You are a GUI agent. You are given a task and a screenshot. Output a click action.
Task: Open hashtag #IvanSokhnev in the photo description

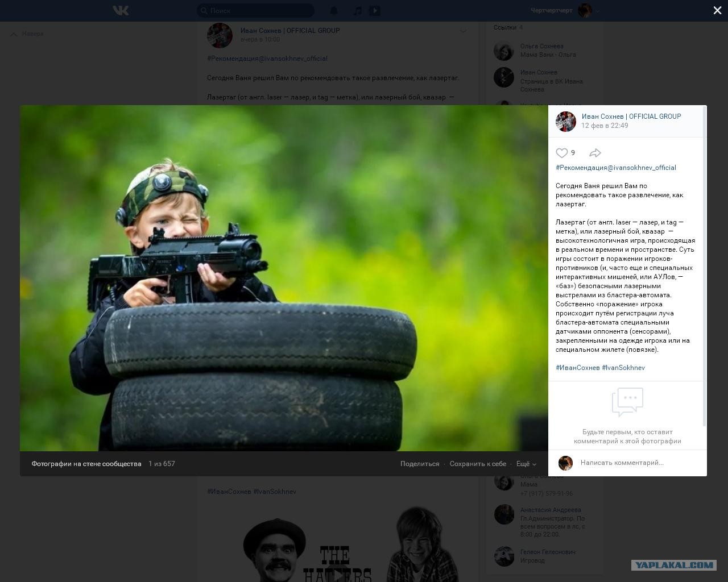(623, 368)
